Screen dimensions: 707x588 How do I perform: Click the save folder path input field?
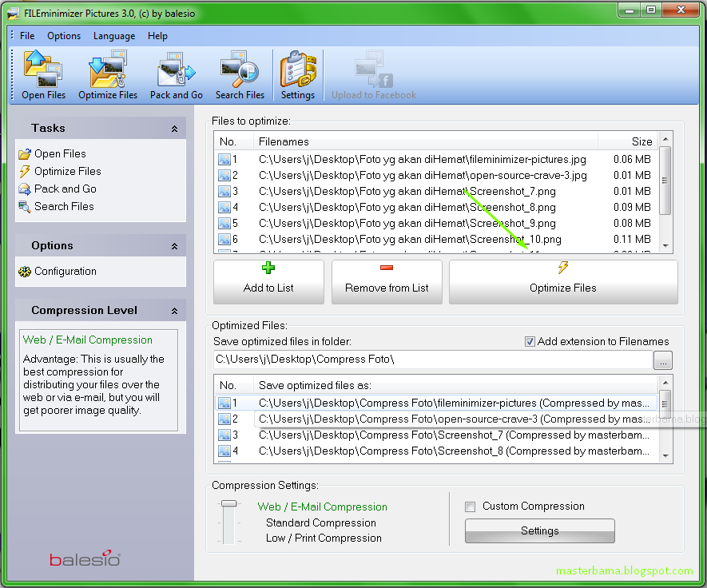coord(433,360)
